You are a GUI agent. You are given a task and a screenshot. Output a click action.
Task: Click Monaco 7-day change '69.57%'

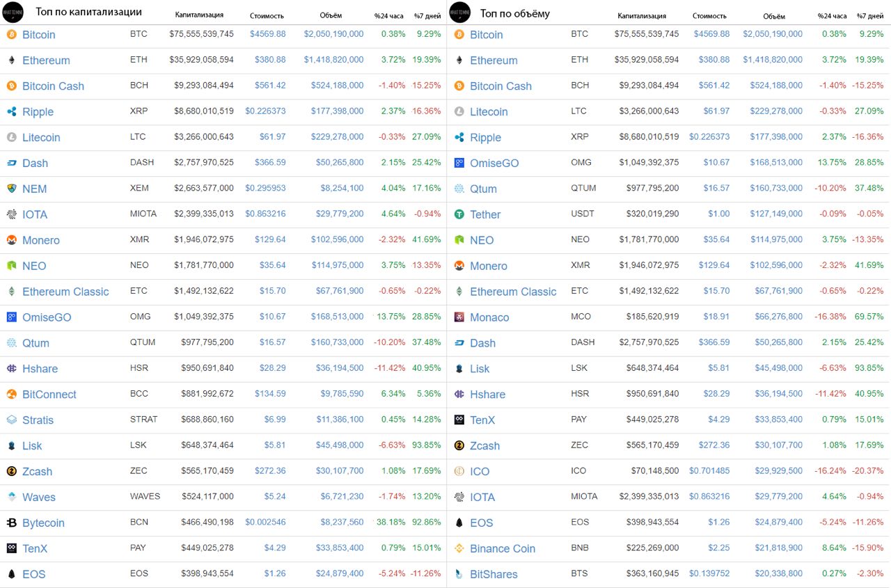point(870,316)
